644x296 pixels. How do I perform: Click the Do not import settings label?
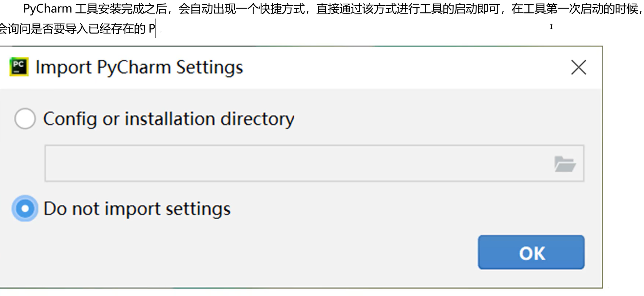pos(137,208)
